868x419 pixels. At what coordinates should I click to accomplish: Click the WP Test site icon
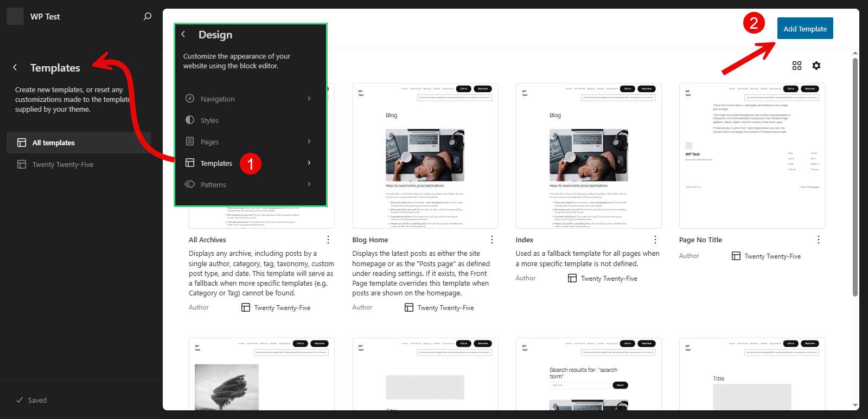click(15, 16)
